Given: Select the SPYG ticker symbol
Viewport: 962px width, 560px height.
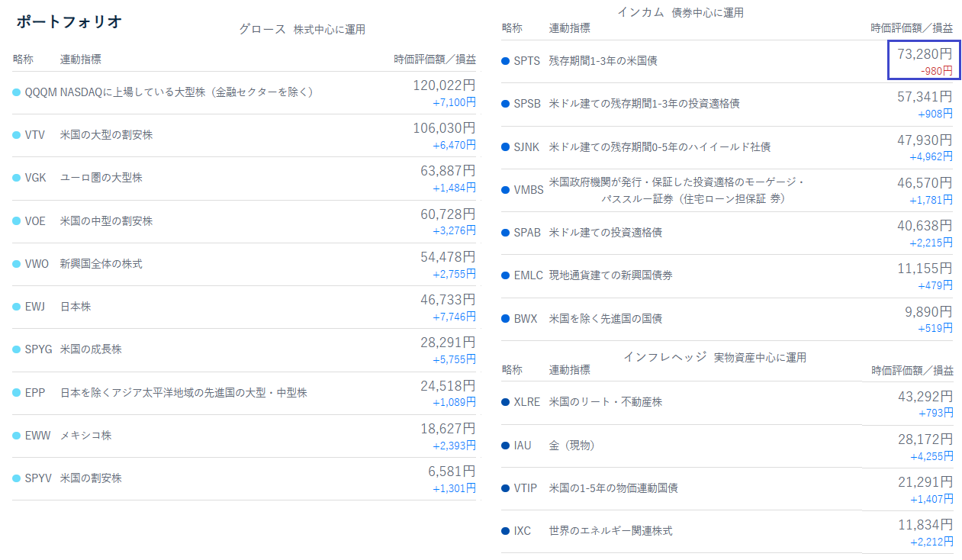Looking at the screenshot, I should click(x=38, y=349).
